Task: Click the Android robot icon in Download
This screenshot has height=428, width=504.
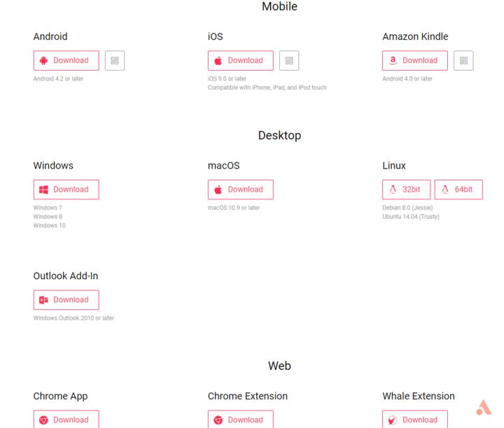Action: pos(43,60)
